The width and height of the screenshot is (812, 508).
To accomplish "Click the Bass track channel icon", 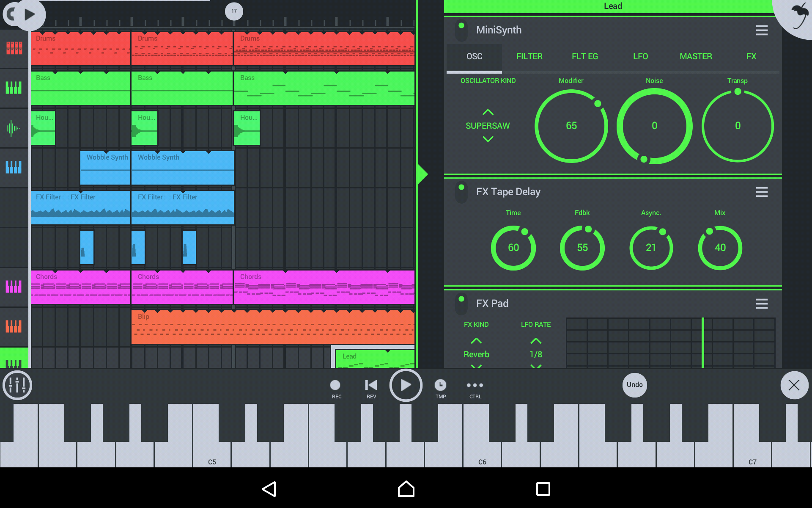I will click(x=15, y=87).
